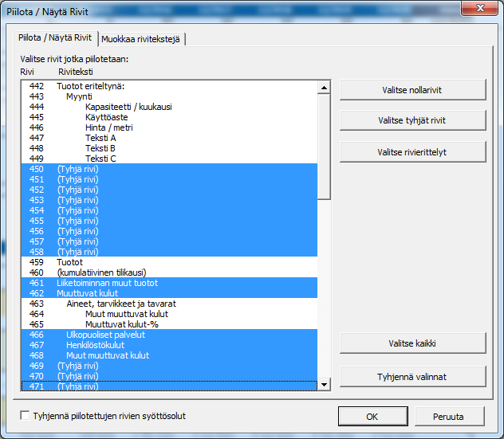Click the list scrollbar down arrow
The image size is (504, 439).
click(324, 384)
